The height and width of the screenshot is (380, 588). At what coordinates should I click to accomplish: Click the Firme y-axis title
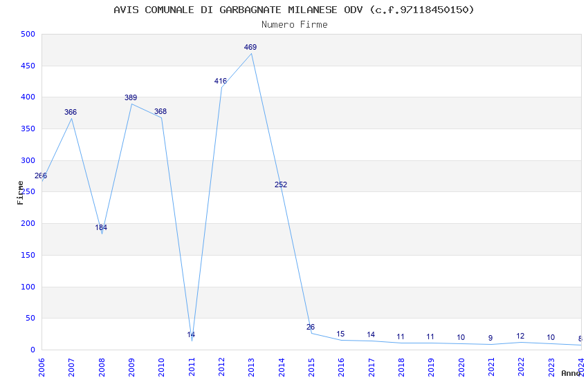20,193
